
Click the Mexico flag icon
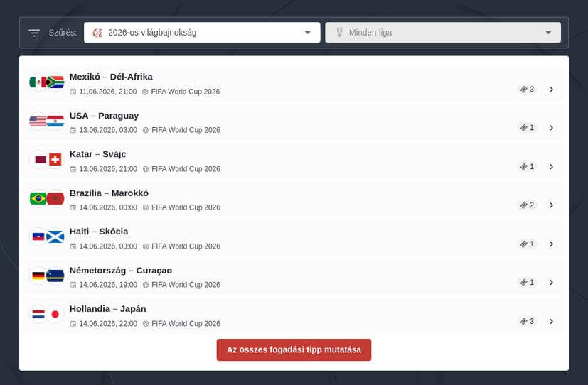click(x=38, y=82)
